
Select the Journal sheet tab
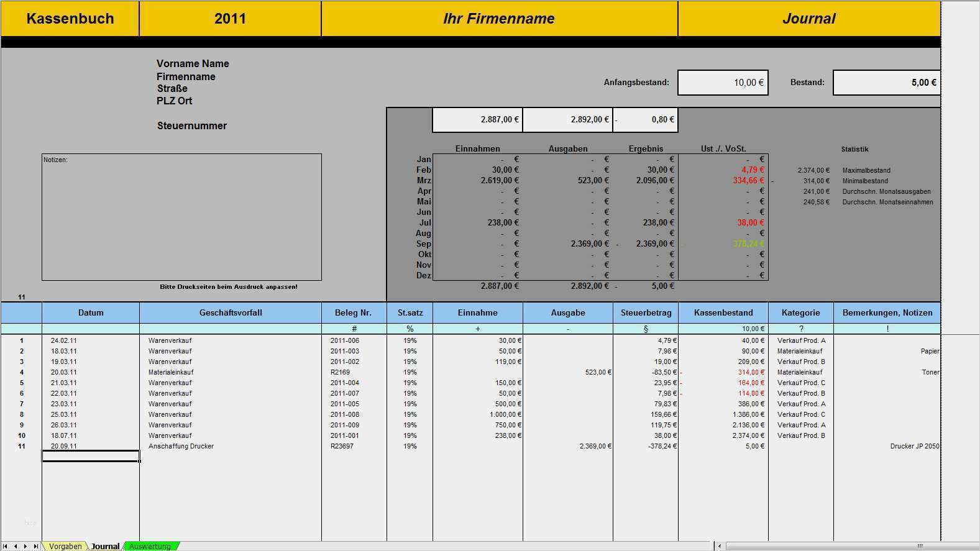pos(105,547)
